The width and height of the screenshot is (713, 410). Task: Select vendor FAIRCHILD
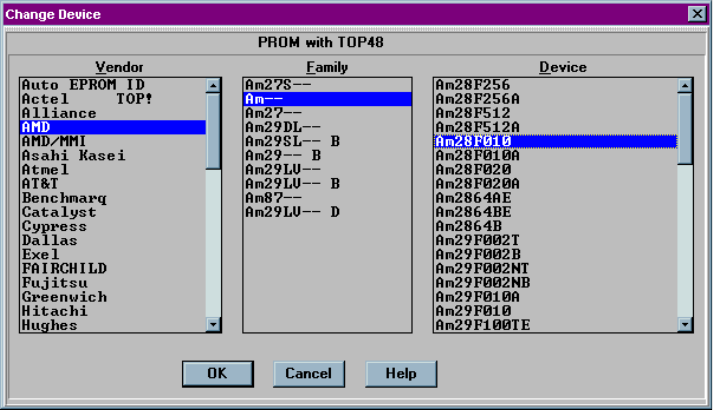click(113, 269)
